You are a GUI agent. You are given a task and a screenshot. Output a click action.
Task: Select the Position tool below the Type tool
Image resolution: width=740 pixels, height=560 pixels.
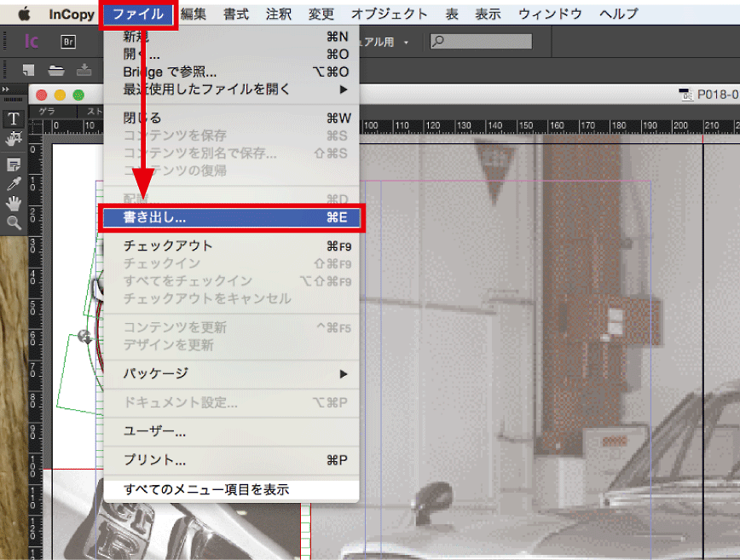tap(14, 139)
